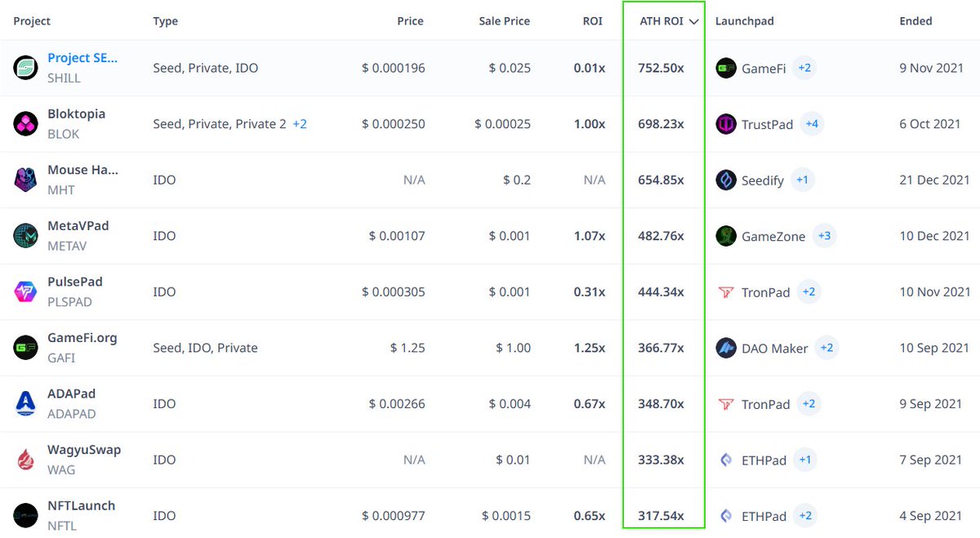The width and height of the screenshot is (980, 538).
Task: Expand +1 launchpads next to Seedify
Action: pyautogui.click(x=803, y=180)
